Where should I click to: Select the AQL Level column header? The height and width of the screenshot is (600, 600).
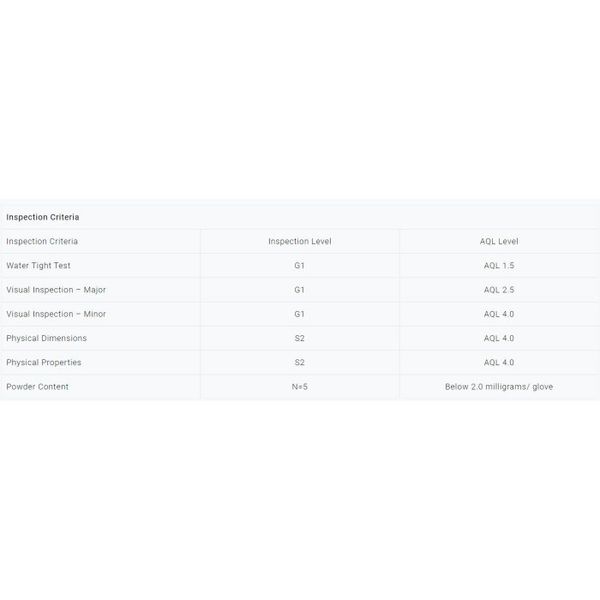(499, 241)
